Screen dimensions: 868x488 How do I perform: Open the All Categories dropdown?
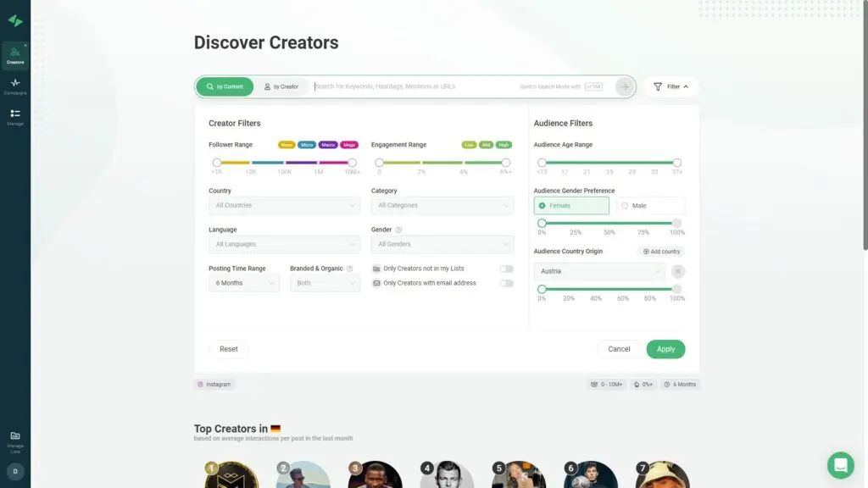442,205
